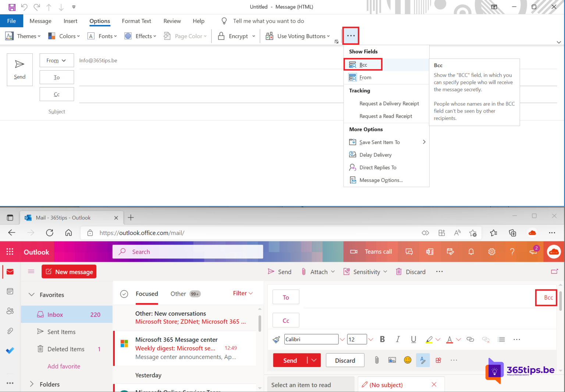Select Delay Delivery from More Options
Screen dimensions: 565x392
[x=375, y=154]
